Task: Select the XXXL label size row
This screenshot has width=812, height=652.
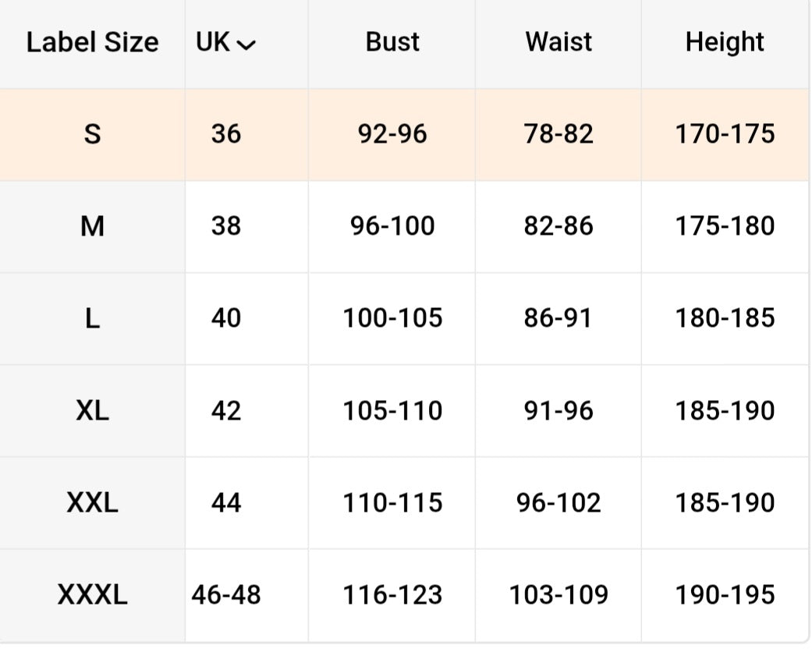Action: click(x=92, y=596)
